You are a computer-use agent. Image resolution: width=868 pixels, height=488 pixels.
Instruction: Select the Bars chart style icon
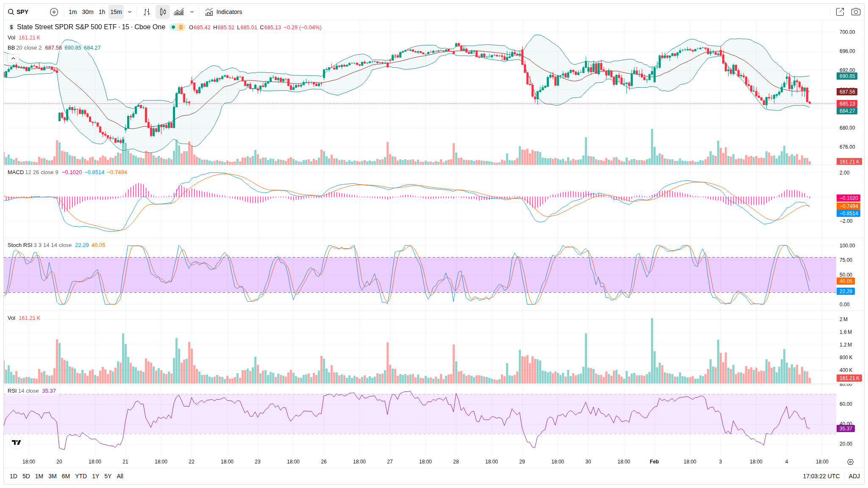pyautogui.click(x=147, y=12)
